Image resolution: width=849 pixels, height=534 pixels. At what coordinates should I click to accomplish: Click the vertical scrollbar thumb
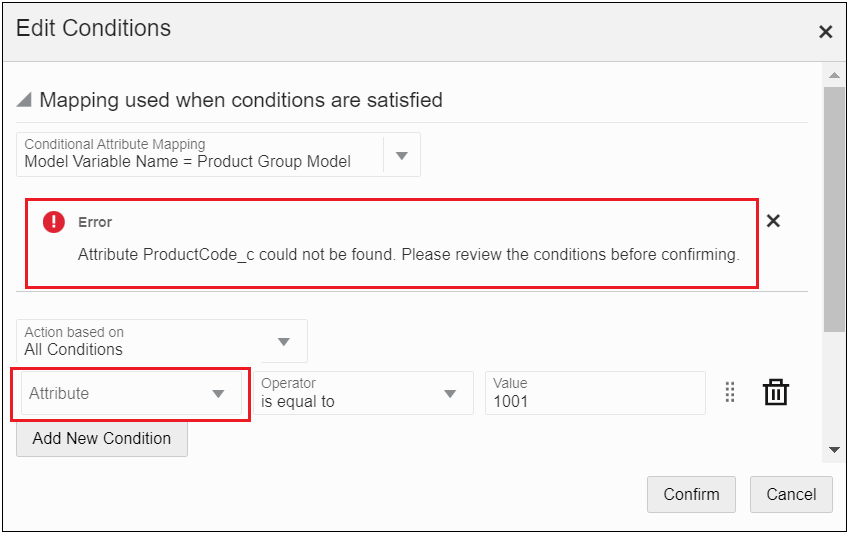point(834,208)
